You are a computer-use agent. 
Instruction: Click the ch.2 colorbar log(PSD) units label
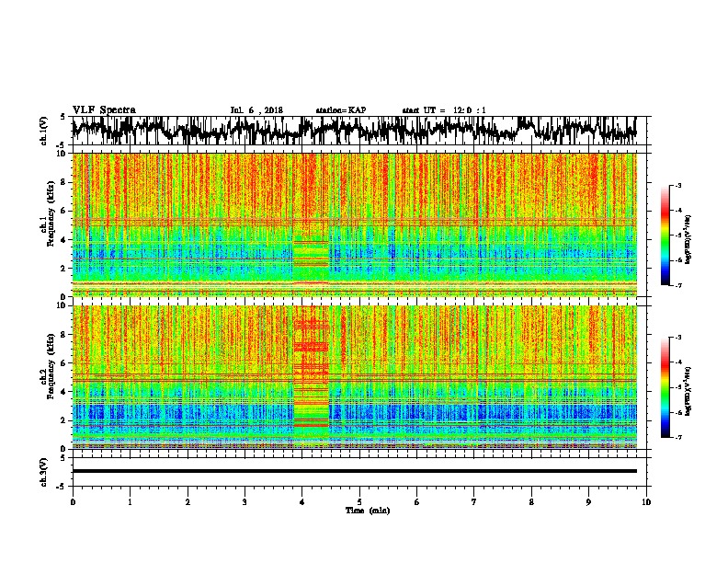coord(688,391)
